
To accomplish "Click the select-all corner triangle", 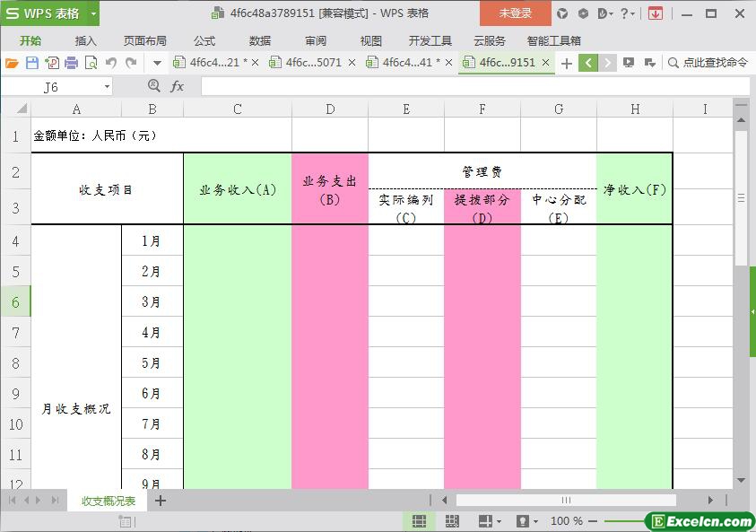I will click(22, 109).
